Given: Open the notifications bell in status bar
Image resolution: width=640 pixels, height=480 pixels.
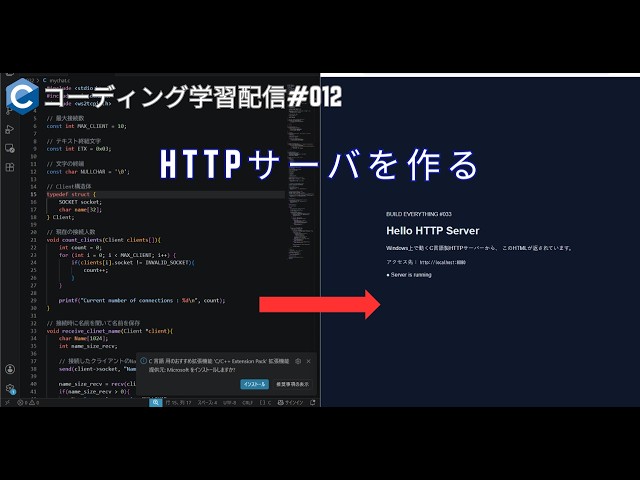Looking at the screenshot, I should (313, 402).
